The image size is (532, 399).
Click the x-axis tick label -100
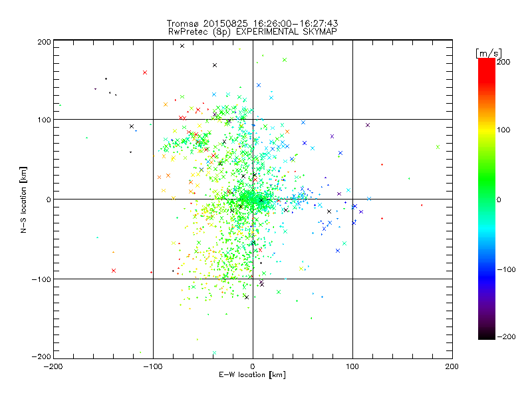[153, 366]
